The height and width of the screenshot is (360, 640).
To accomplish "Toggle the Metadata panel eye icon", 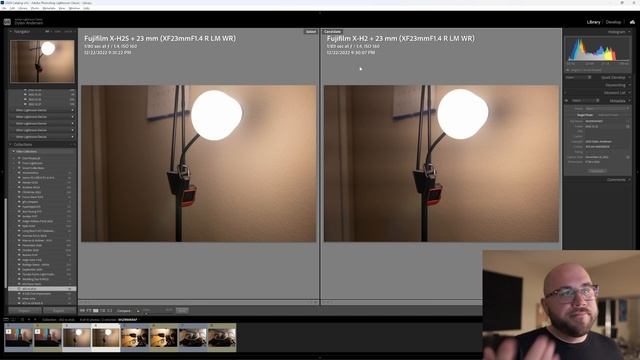I will pos(566,100).
